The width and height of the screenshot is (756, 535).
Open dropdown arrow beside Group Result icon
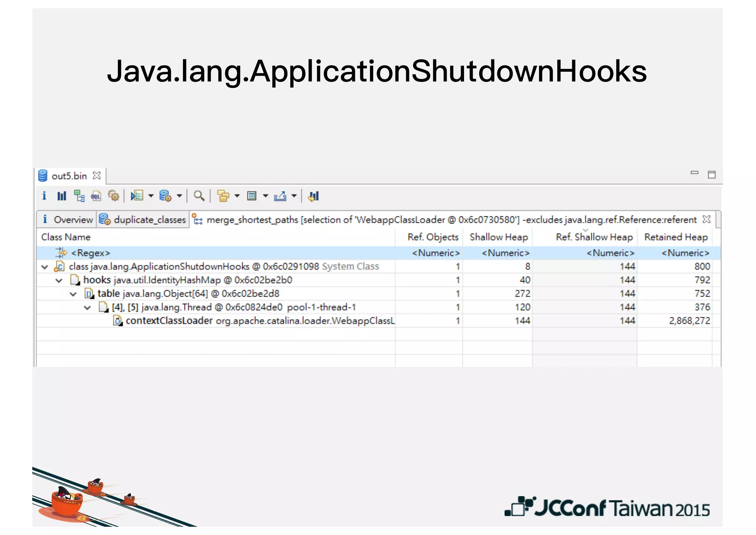tap(237, 196)
